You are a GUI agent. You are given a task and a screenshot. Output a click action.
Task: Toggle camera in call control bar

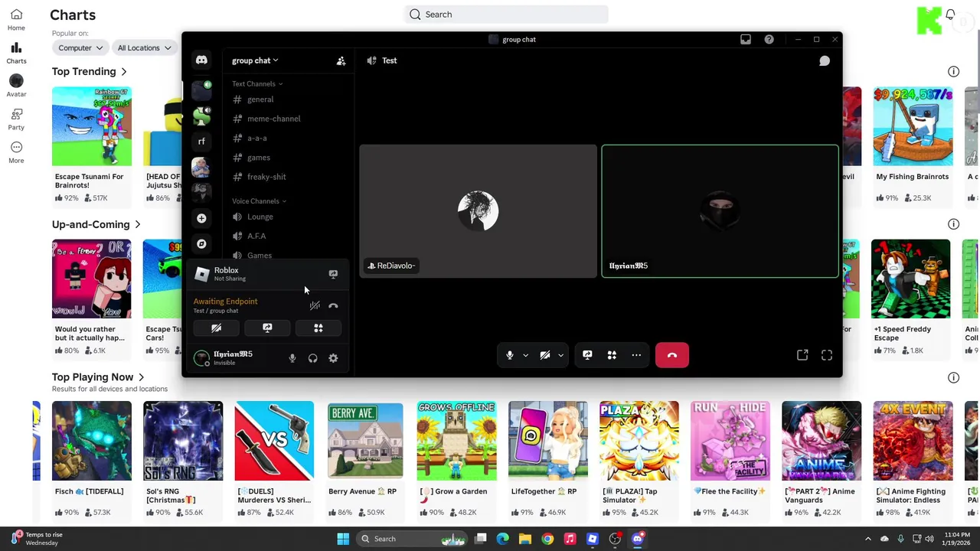[545, 355]
